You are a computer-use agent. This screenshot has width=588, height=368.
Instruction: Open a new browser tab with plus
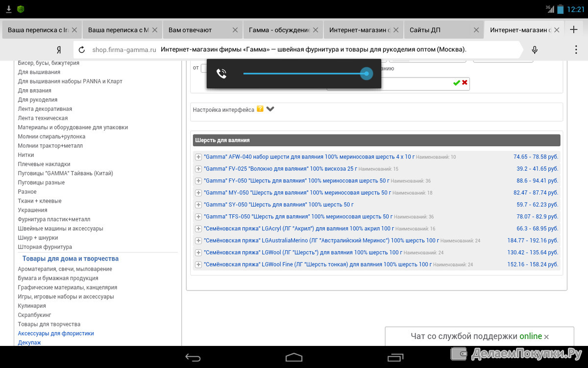coord(574,29)
